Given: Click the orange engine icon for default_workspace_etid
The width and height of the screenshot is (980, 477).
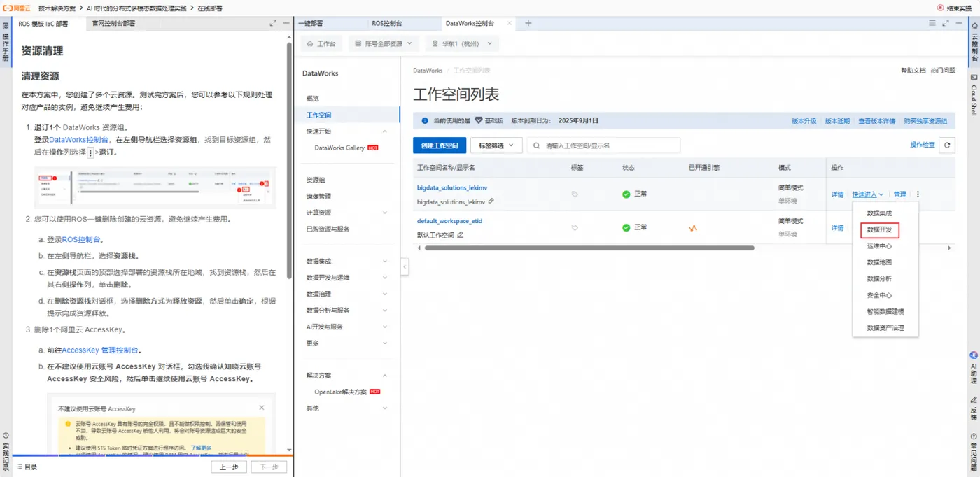Looking at the screenshot, I should [693, 228].
